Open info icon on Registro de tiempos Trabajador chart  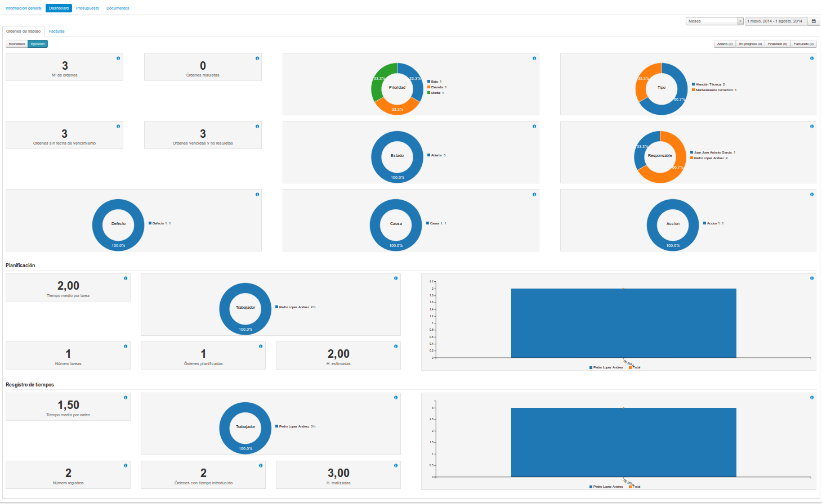coord(396,398)
